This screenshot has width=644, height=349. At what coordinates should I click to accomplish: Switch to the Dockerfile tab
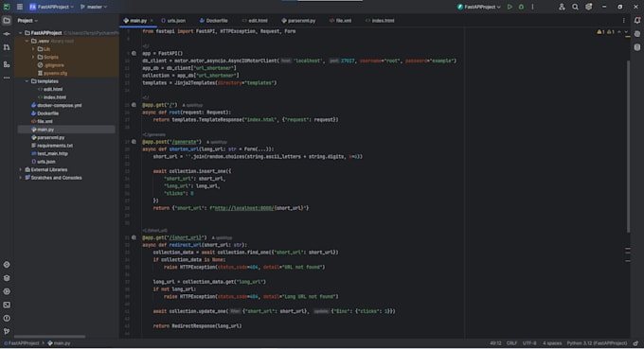[x=214, y=21]
